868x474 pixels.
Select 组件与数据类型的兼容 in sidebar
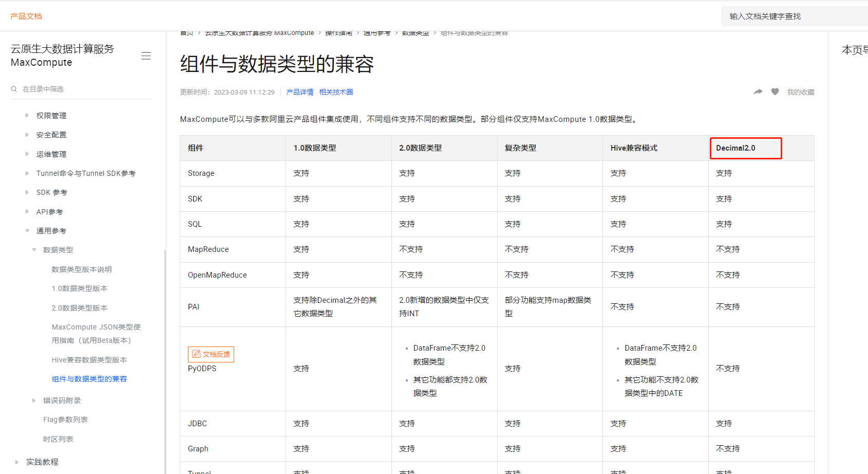pyautogui.click(x=89, y=379)
